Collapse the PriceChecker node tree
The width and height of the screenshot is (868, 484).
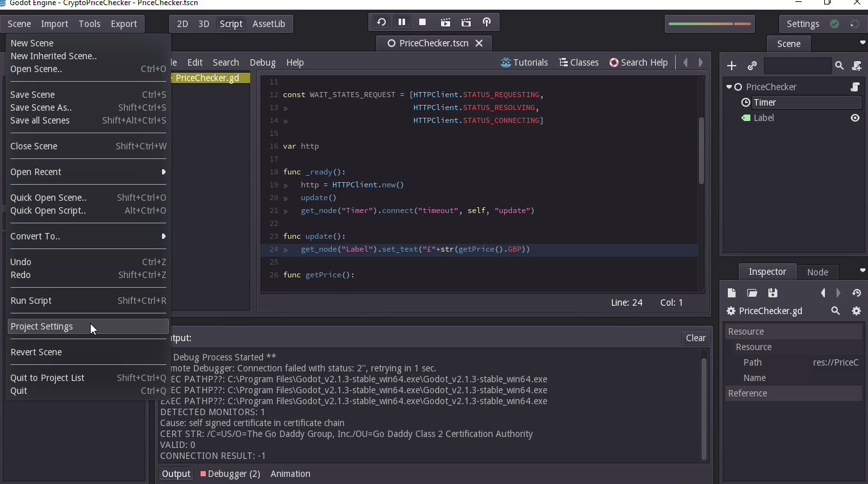coord(729,87)
